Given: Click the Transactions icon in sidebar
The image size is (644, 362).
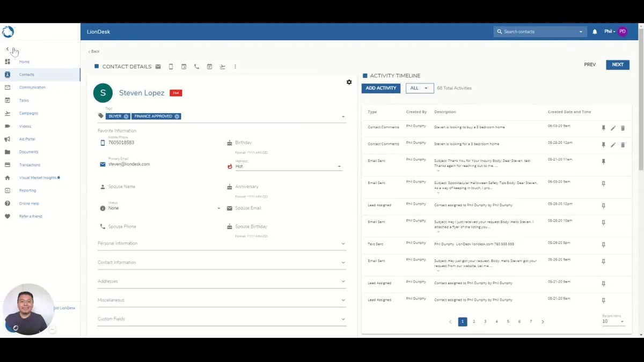Looking at the screenshot, I should click(x=8, y=165).
